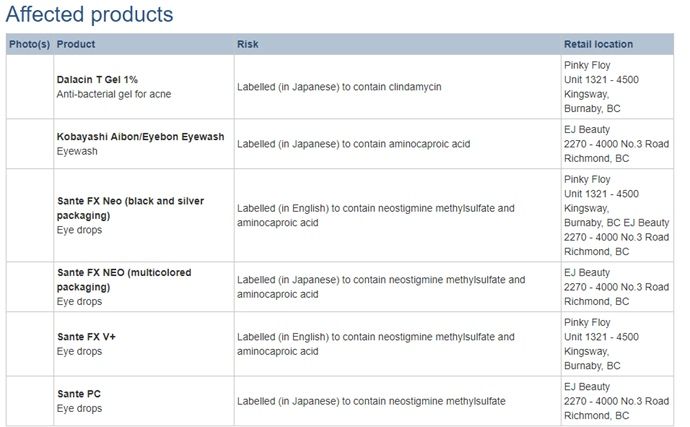This screenshot has width=690, height=427.
Task: Select the Product column header
Action: click(76, 44)
